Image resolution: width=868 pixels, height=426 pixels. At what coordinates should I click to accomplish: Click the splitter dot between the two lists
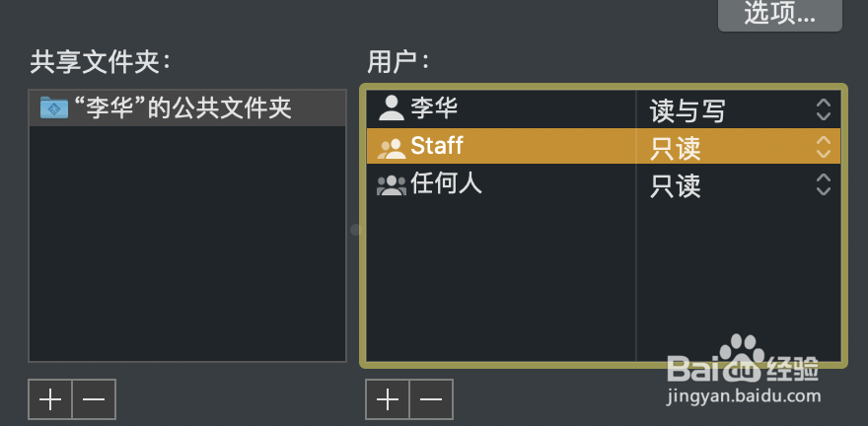356,229
